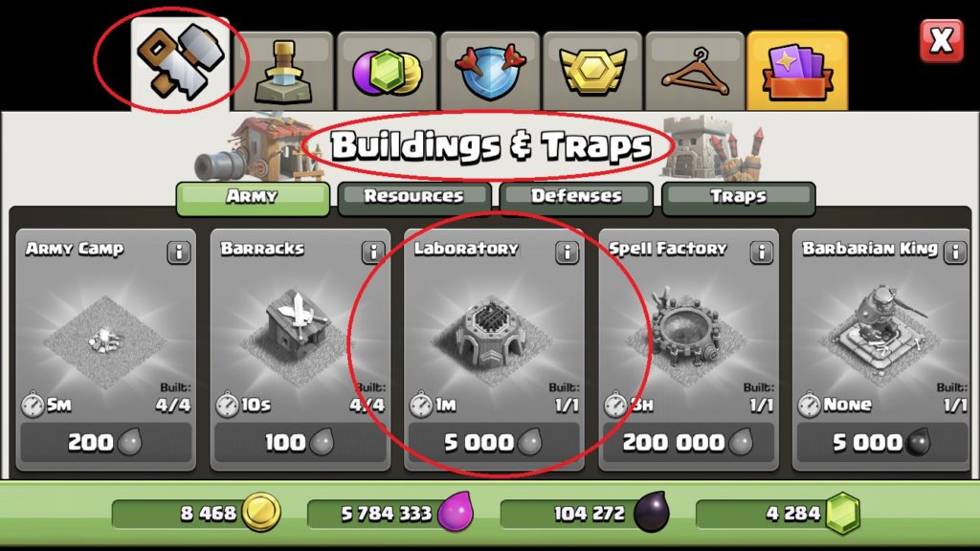Open the purple cards offers tab
980x551 pixels.
[797, 71]
